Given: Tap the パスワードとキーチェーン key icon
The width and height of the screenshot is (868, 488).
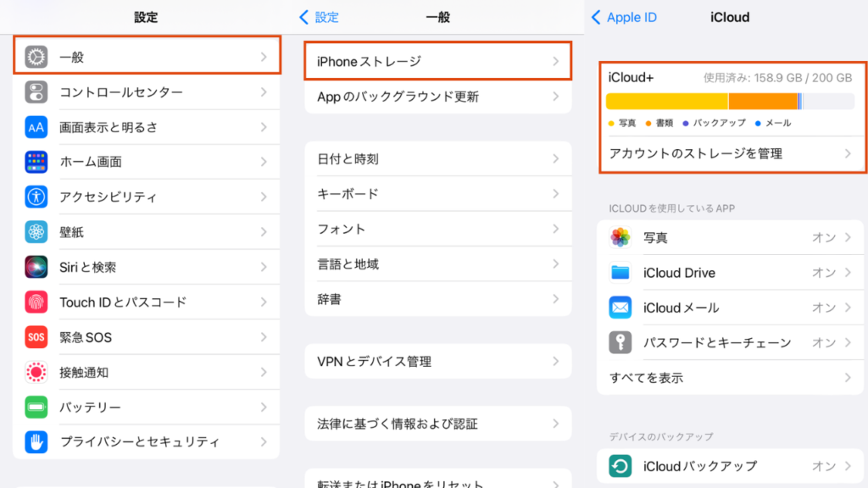Looking at the screenshot, I should [620, 342].
